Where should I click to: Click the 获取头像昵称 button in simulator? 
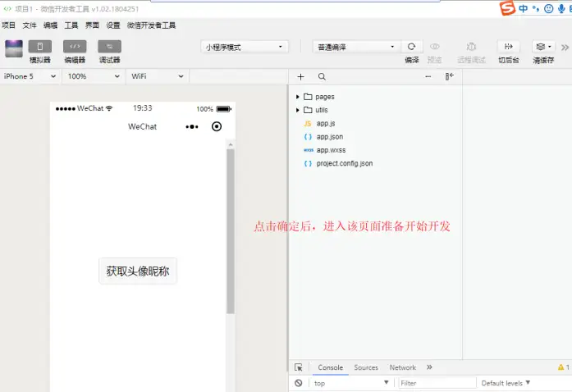138,271
